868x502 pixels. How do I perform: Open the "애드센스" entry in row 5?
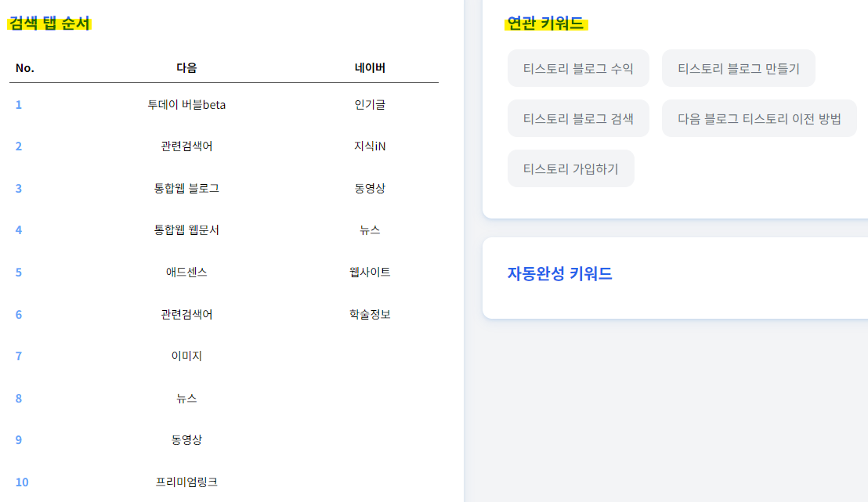188,272
